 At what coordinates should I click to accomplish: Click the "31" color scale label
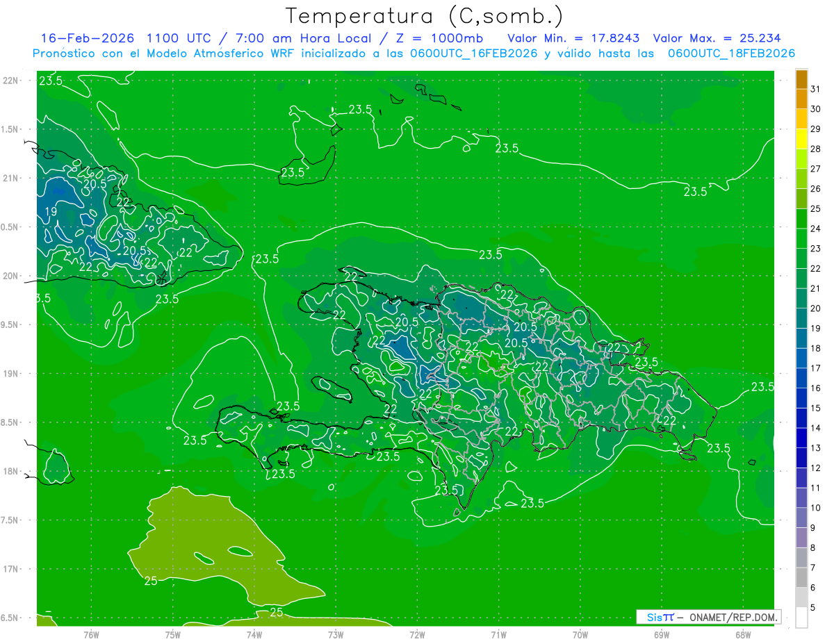coord(816,89)
